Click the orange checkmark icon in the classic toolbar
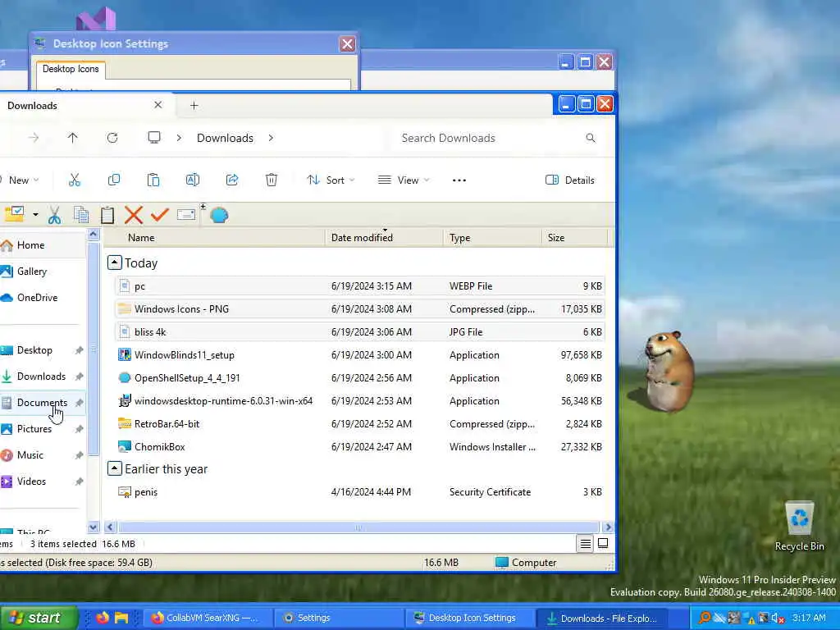This screenshot has height=630, width=840. (x=160, y=215)
